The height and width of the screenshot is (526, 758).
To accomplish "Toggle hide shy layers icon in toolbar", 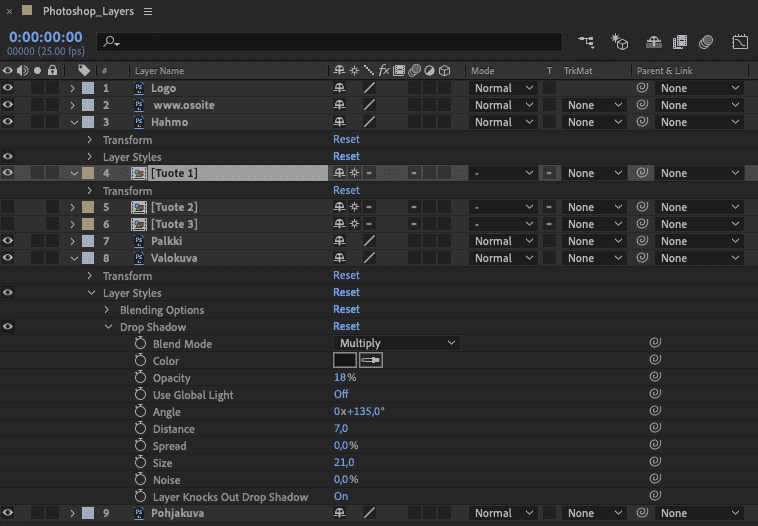I will (654, 42).
